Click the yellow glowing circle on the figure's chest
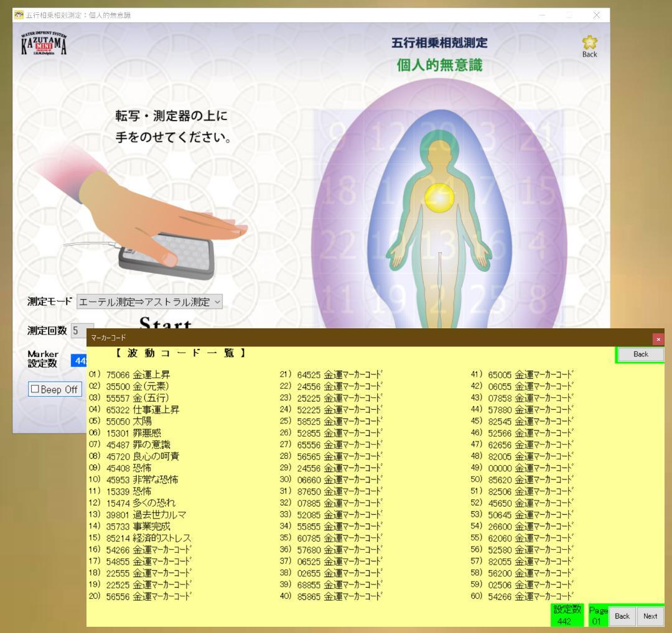The height and width of the screenshot is (633, 672). [x=439, y=197]
